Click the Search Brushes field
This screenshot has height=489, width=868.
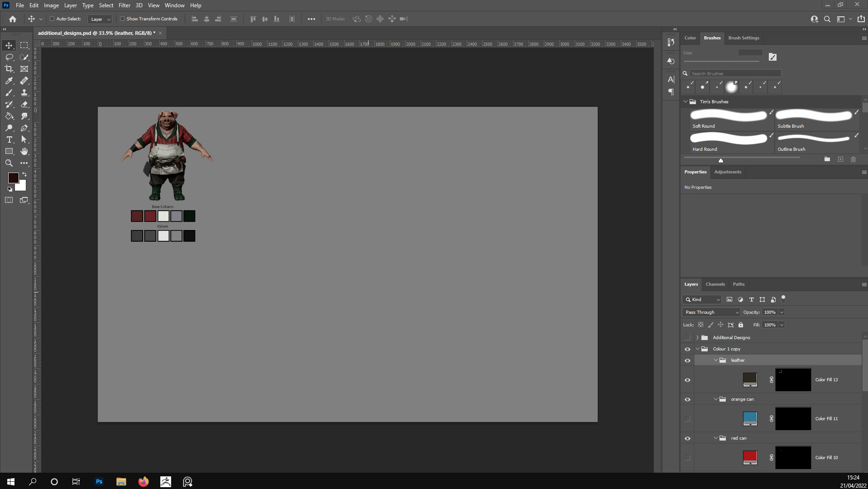[x=735, y=73]
